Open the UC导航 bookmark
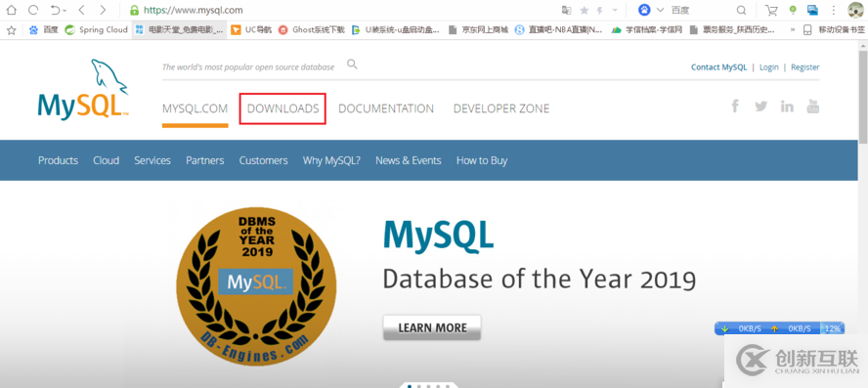This screenshot has height=388, width=868. tap(251, 30)
